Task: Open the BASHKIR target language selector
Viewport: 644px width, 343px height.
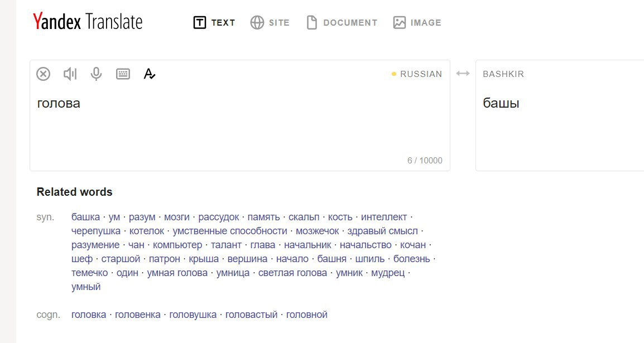Action: pyautogui.click(x=503, y=74)
